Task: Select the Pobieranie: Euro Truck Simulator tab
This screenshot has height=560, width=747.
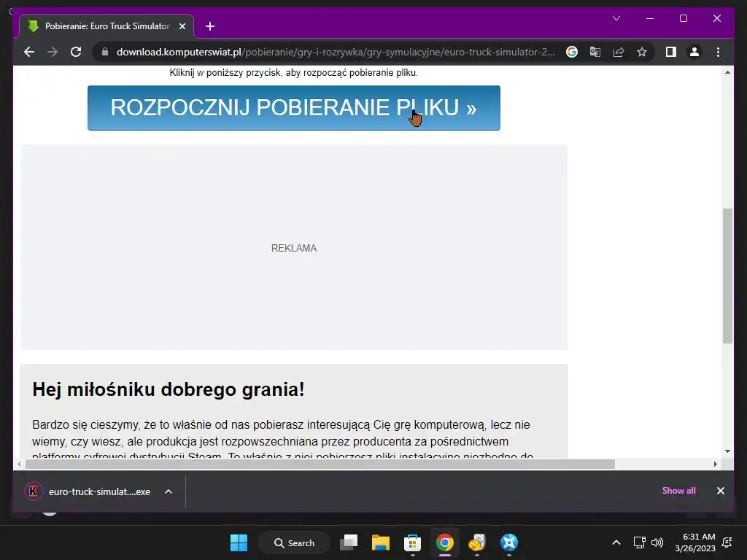Action: 107,26
